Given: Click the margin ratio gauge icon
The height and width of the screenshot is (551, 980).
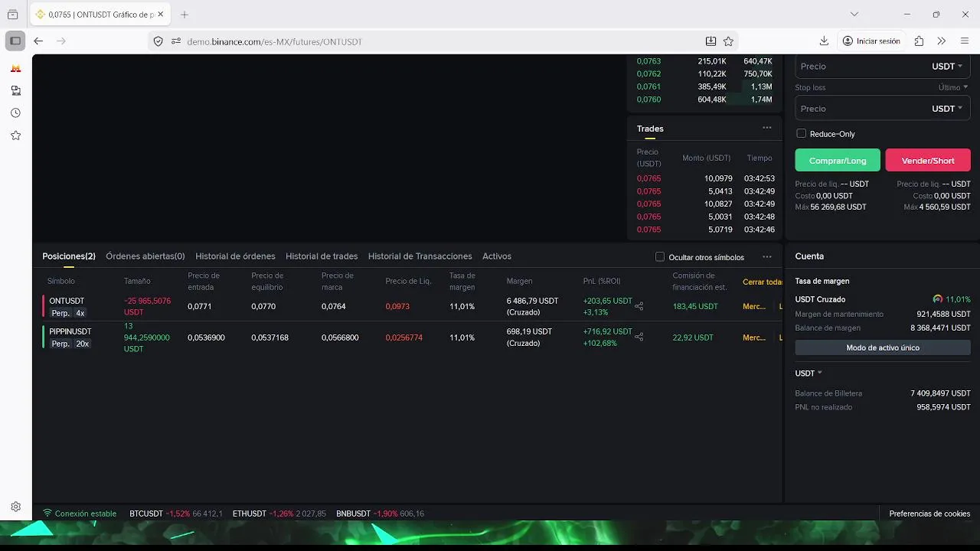Looking at the screenshot, I should pyautogui.click(x=938, y=299).
